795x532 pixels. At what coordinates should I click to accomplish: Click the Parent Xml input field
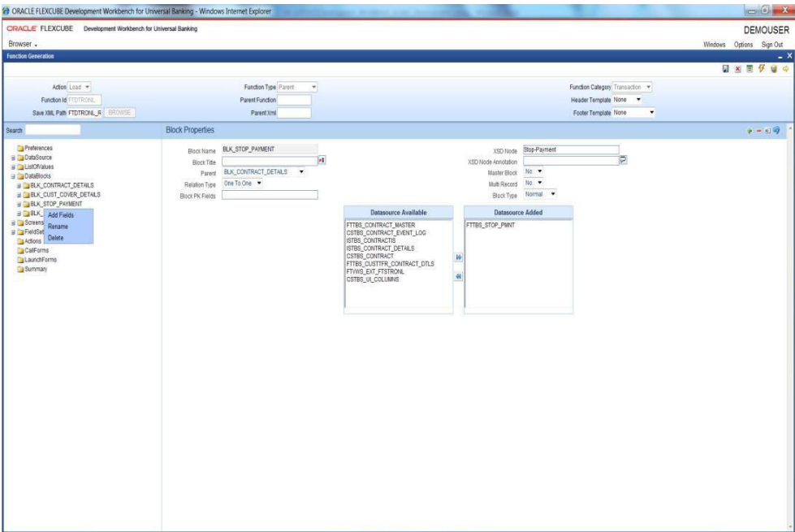pyautogui.click(x=294, y=113)
